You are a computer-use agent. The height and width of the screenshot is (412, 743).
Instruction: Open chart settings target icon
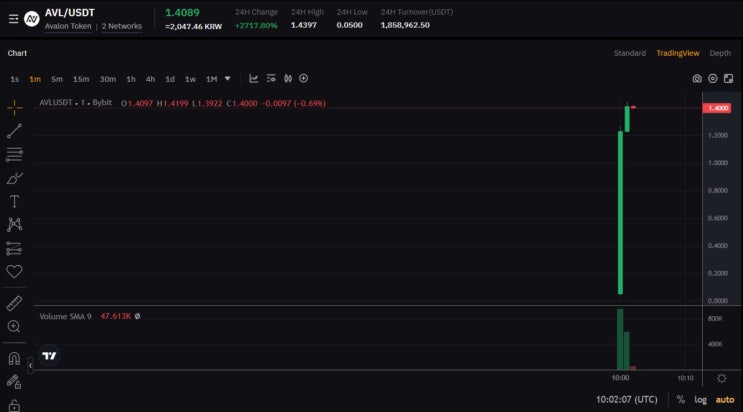point(713,79)
